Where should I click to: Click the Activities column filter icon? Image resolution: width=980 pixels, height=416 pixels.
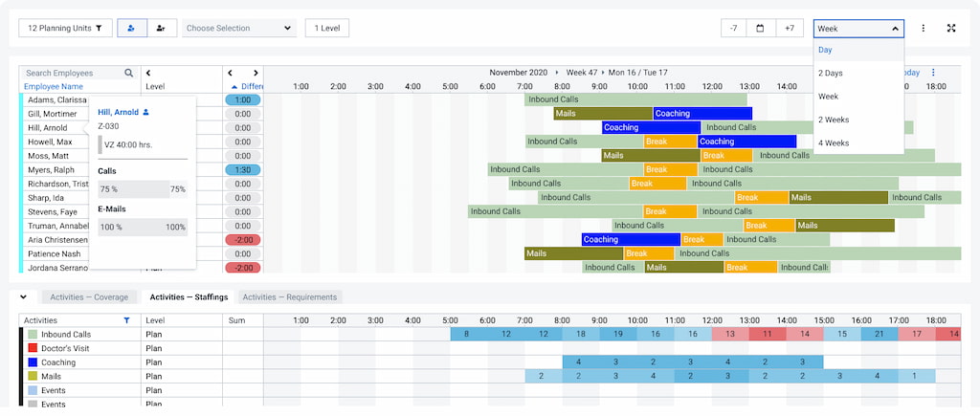(x=127, y=320)
